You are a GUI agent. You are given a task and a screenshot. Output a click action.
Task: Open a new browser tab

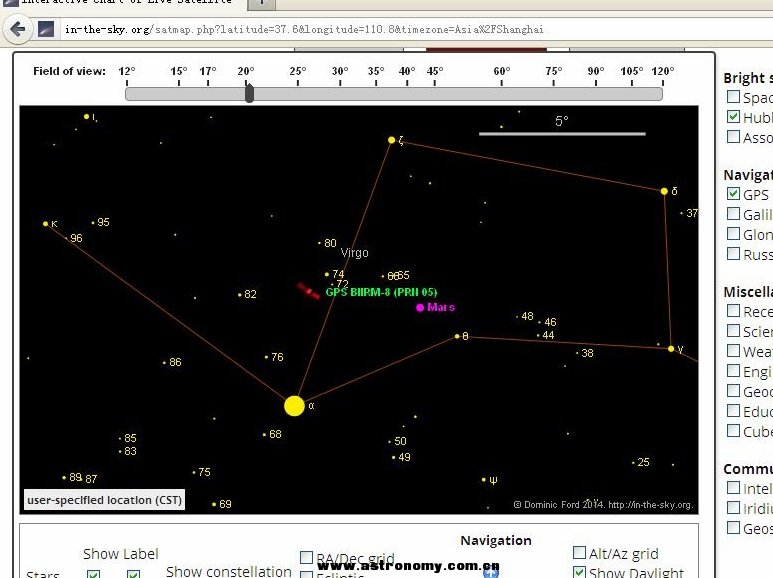261,3
